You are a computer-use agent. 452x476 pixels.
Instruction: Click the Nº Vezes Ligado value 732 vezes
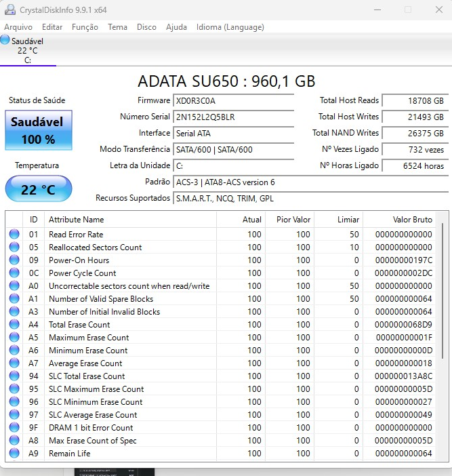point(415,150)
